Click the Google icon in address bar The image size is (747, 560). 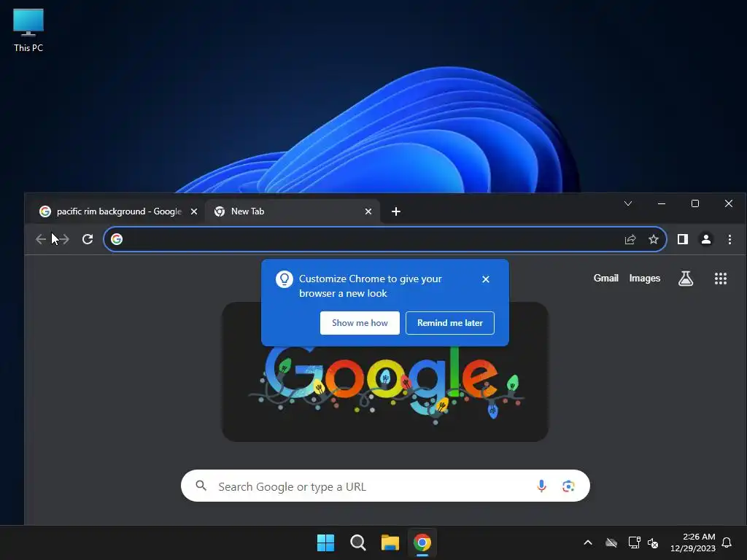coord(117,239)
